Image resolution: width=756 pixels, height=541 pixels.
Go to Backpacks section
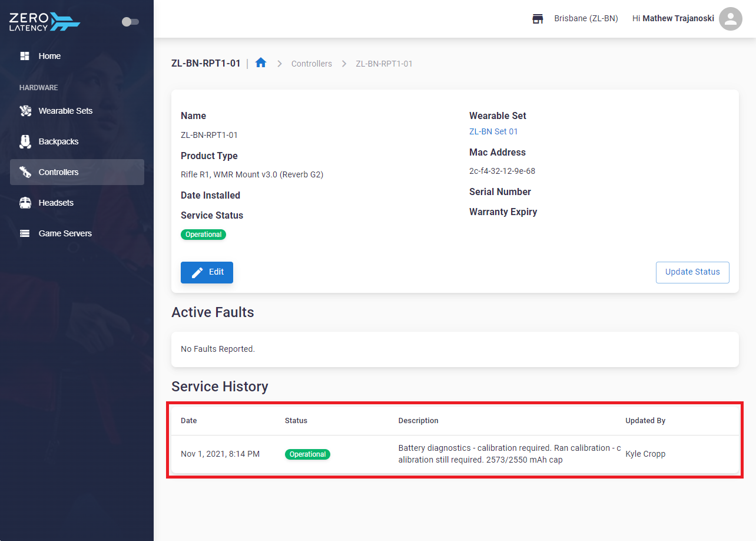pyautogui.click(x=77, y=141)
